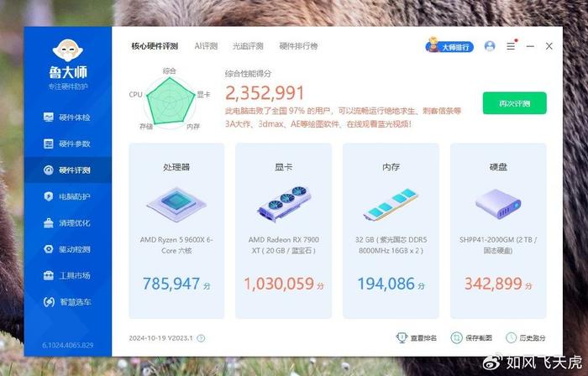Viewport: 588px width, 376px height.
Task: Minimize the 鲁大师 window
Action: coord(530,46)
